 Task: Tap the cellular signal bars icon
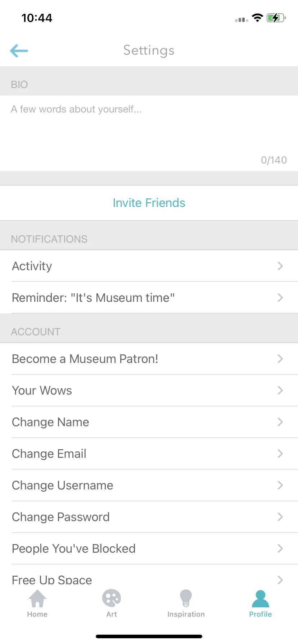click(x=241, y=19)
